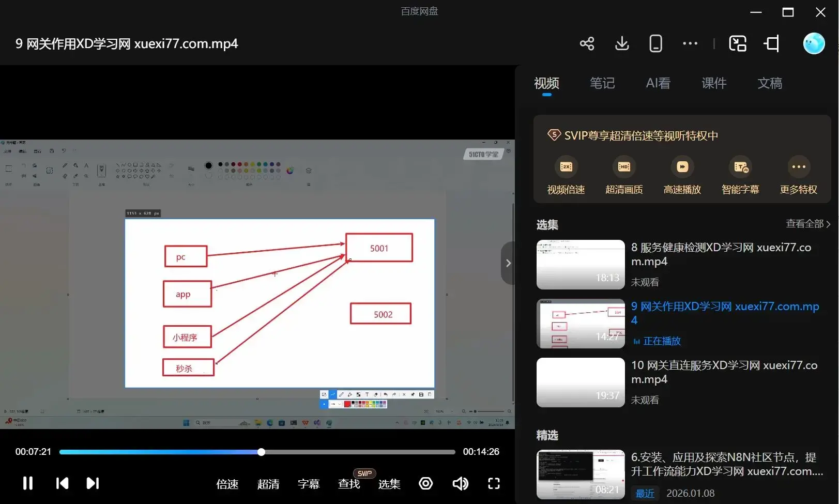
Task: Enter fullscreen playback
Action: [x=493, y=483]
